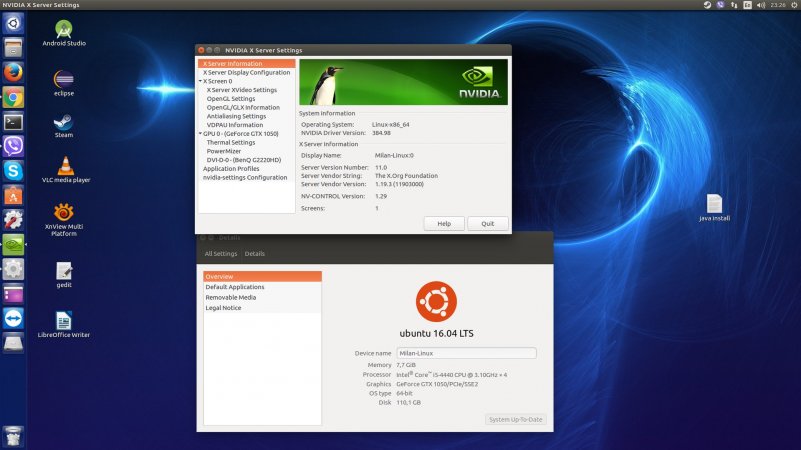Select Removable Media in Details sidebar

pyautogui.click(x=263, y=297)
